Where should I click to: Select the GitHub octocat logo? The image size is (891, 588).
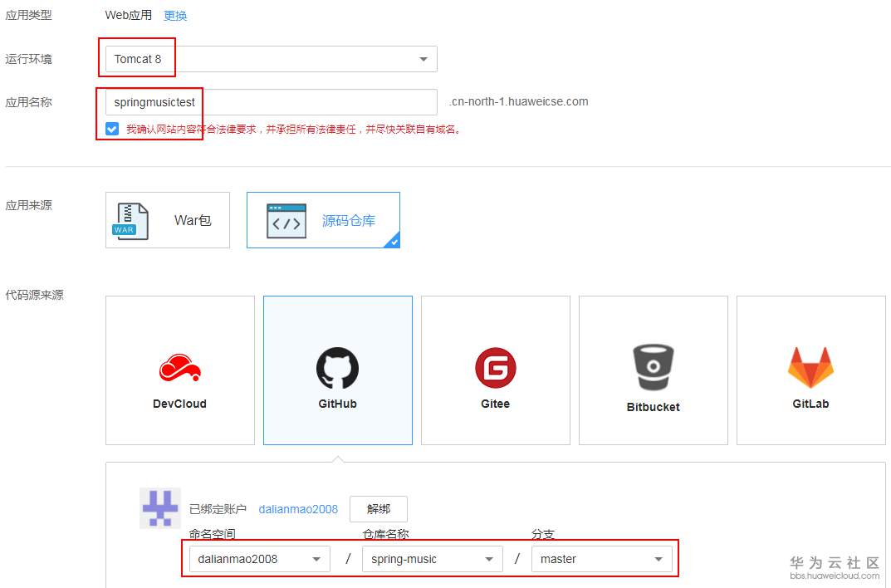pyautogui.click(x=337, y=368)
